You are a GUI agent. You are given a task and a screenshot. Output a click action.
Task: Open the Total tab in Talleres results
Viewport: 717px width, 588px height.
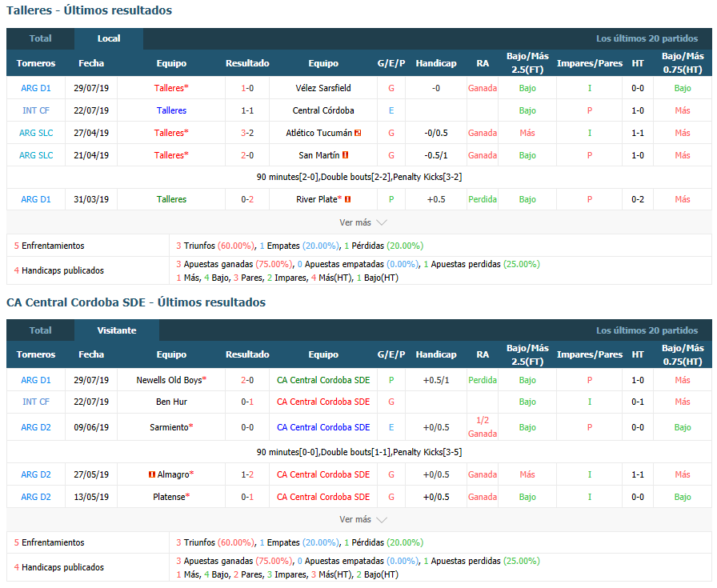40,38
